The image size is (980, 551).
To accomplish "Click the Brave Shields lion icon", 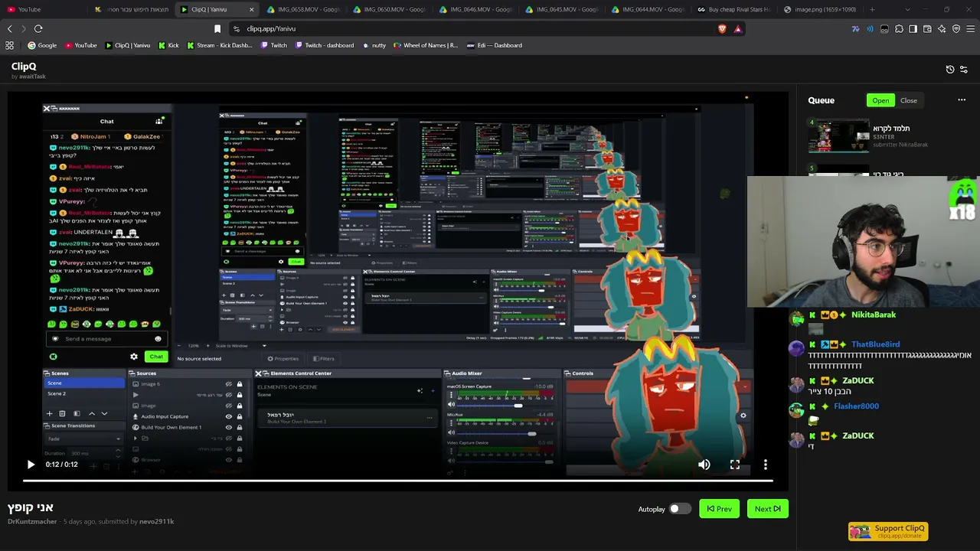I will click(x=722, y=28).
